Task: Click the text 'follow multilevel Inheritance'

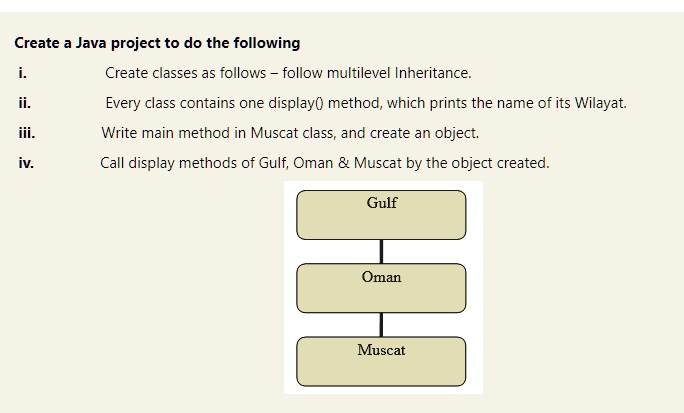Action: pyautogui.click(x=376, y=73)
